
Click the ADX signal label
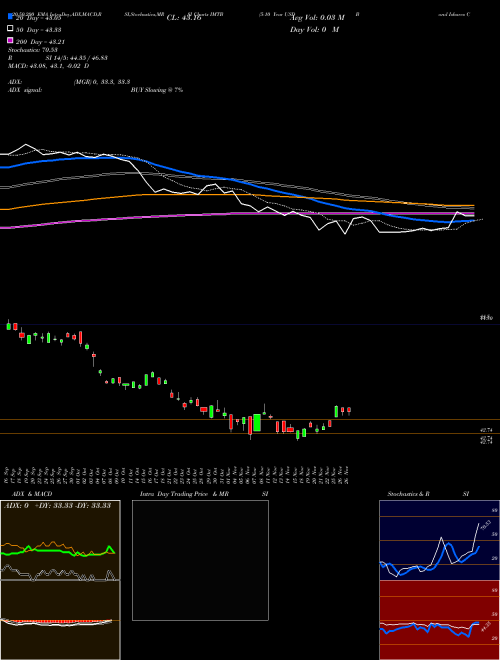tap(25, 90)
